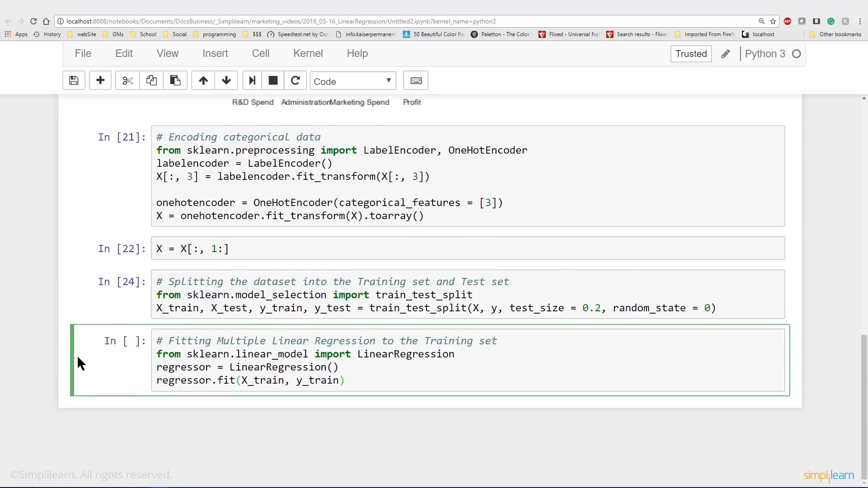Open the Cell menu

click(x=261, y=53)
